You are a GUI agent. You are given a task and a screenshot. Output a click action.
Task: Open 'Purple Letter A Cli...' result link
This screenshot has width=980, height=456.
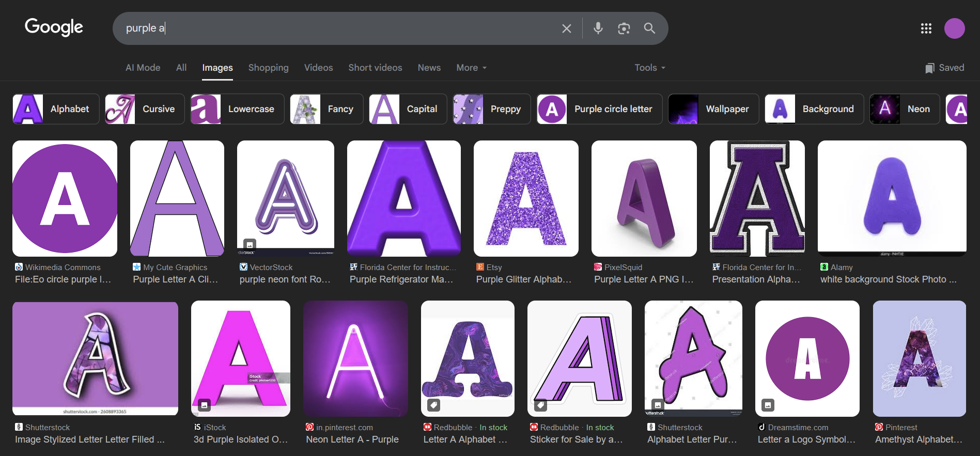[176, 279]
